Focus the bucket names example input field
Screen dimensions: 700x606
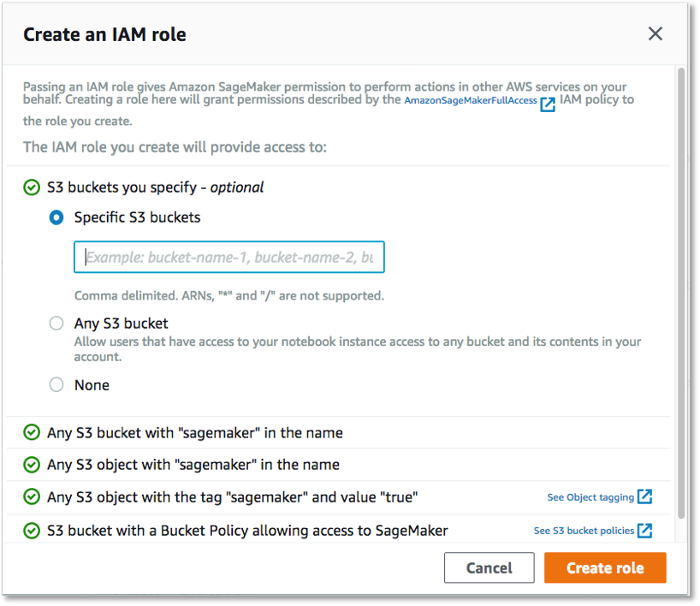coord(229,257)
